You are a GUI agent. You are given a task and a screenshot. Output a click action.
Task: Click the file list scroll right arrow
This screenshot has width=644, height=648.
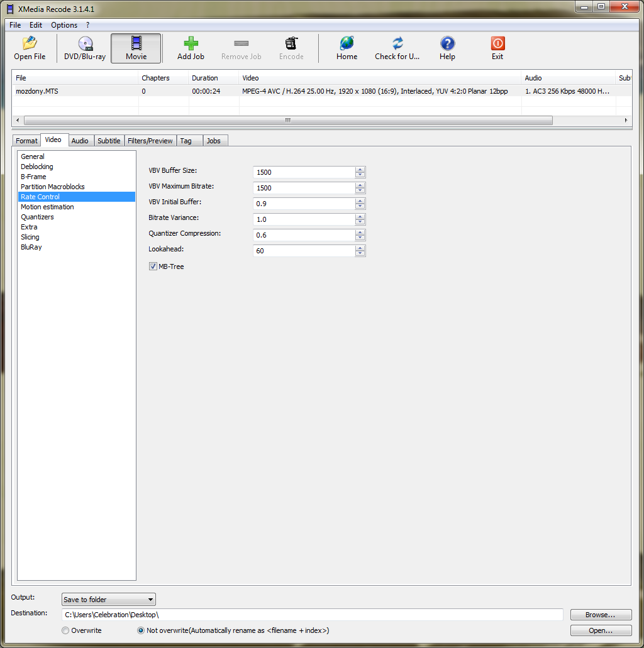626,120
